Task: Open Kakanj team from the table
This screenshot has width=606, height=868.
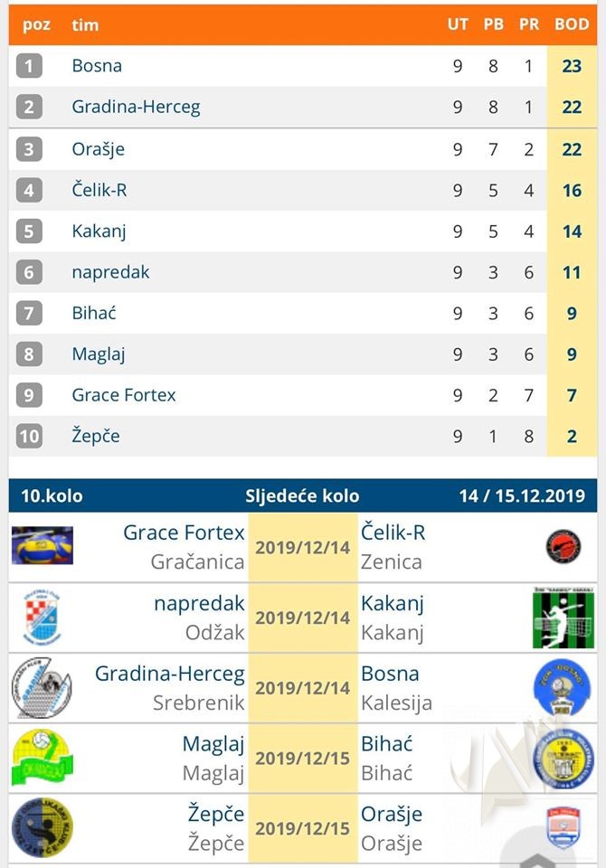Action: (x=99, y=231)
